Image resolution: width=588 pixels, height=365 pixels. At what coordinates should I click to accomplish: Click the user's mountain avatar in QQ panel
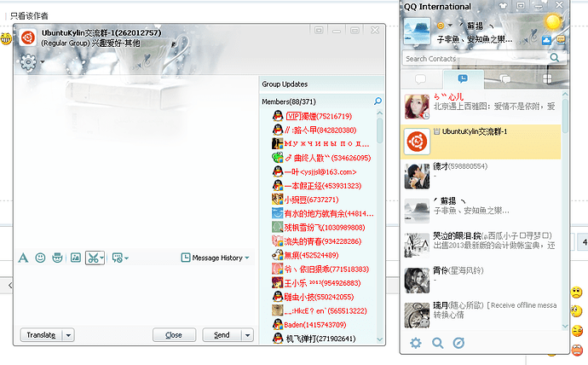pyautogui.click(x=417, y=32)
